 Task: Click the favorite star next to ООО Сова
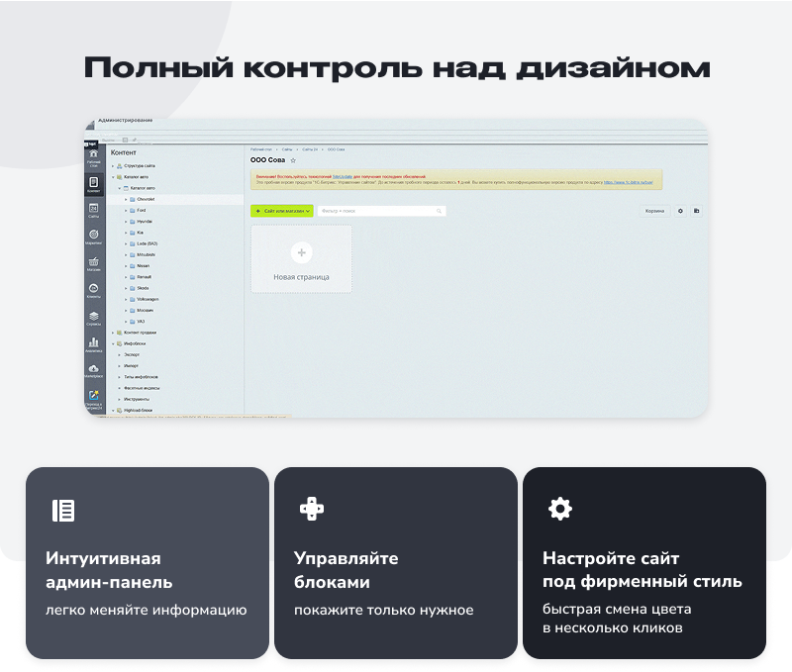tap(293, 160)
